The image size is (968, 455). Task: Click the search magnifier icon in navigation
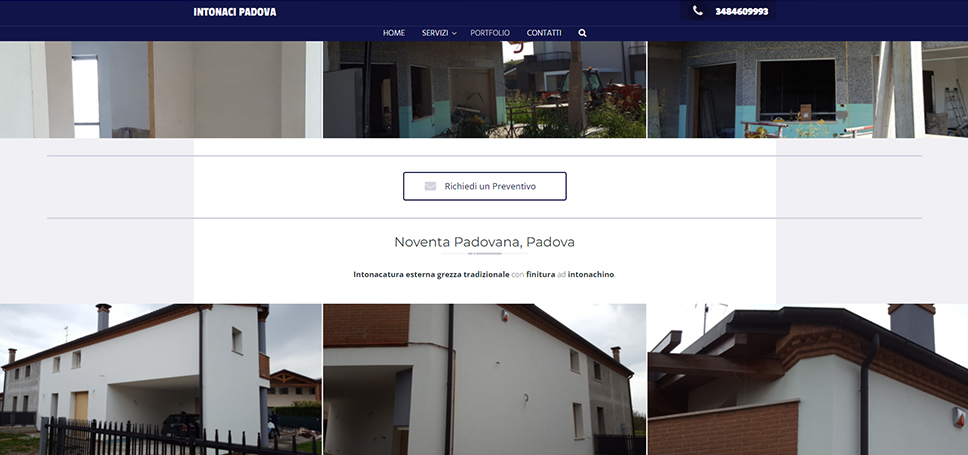[x=582, y=33]
